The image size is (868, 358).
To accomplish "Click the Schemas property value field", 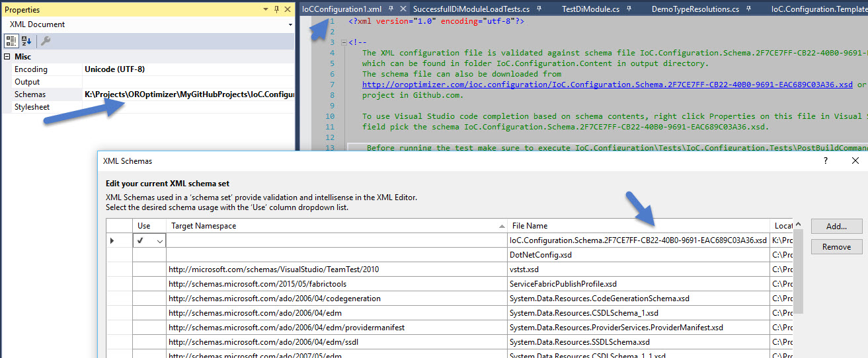I will point(188,94).
